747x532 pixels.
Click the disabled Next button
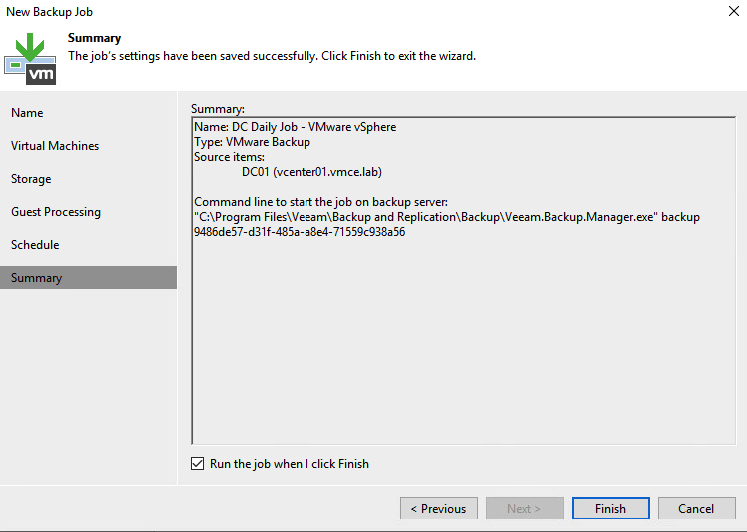(x=525, y=509)
